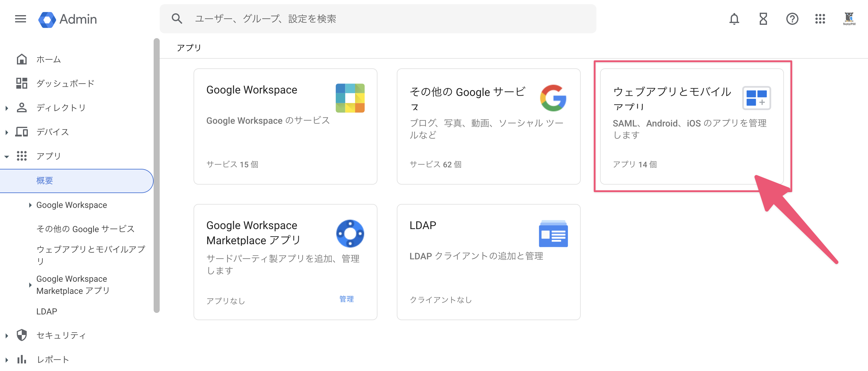This screenshot has height=371, width=868.
Task: Click the Google G logo icon
Action: (553, 98)
